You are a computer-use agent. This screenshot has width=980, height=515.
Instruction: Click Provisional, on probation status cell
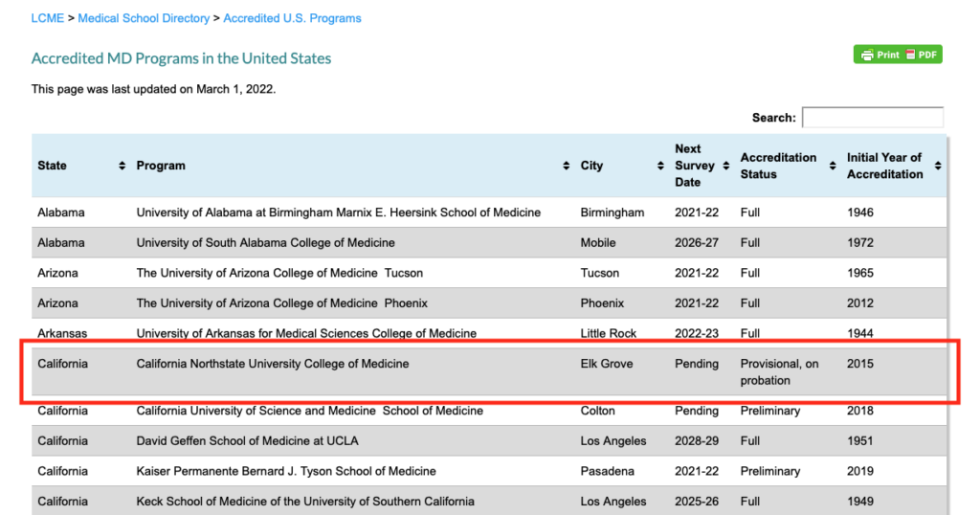(x=779, y=371)
